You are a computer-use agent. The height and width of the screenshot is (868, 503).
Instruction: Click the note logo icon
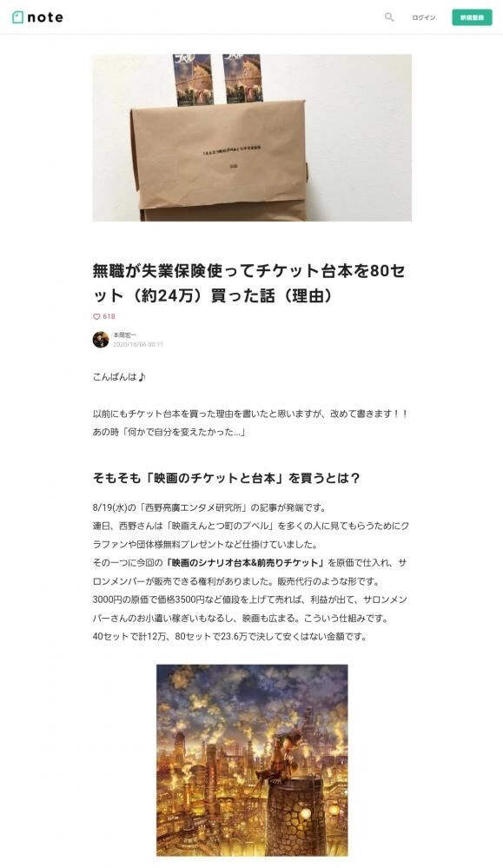(x=17, y=17)
